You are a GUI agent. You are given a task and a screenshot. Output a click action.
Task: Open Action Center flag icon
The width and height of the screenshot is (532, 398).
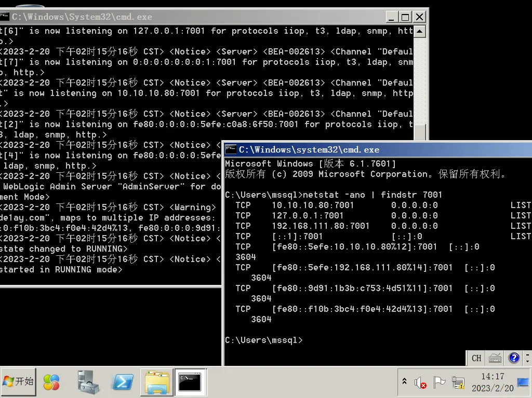tap(439, 383)
